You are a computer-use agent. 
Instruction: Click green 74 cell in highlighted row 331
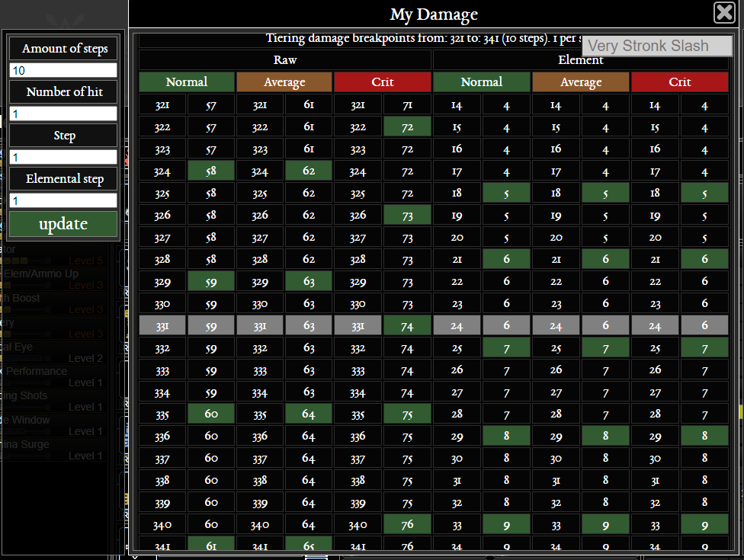coord(407,326)
